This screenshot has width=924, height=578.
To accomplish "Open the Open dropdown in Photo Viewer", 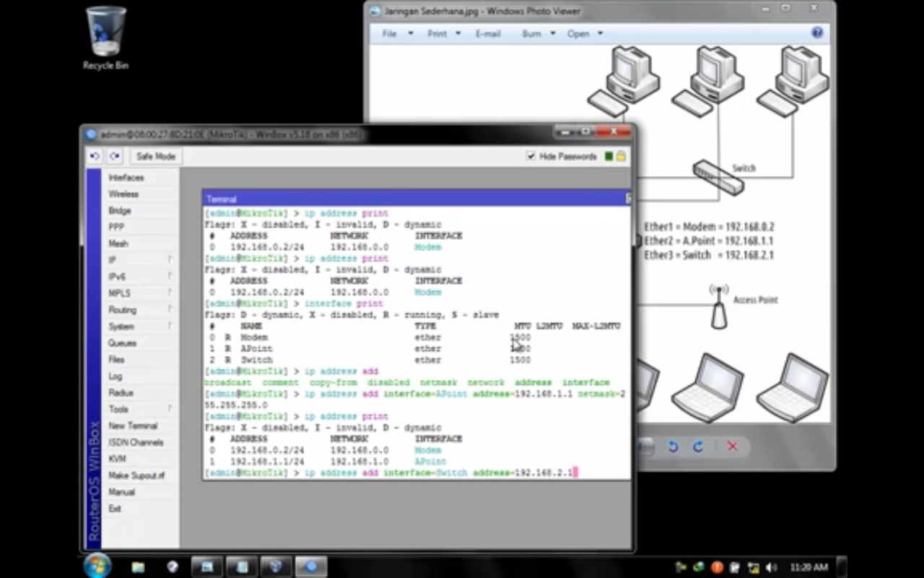I will coord(585,33).
